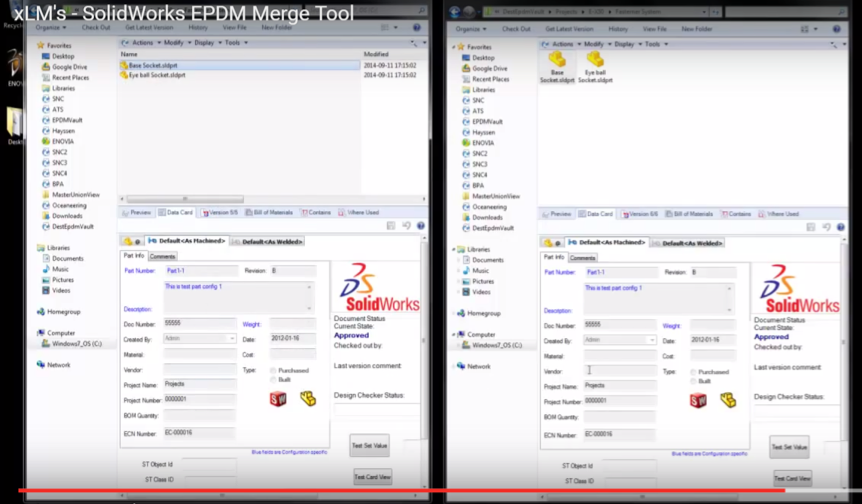Click yellow part icon in right window data card
This screenshot has height=504, width=862.
coord(728,400)
